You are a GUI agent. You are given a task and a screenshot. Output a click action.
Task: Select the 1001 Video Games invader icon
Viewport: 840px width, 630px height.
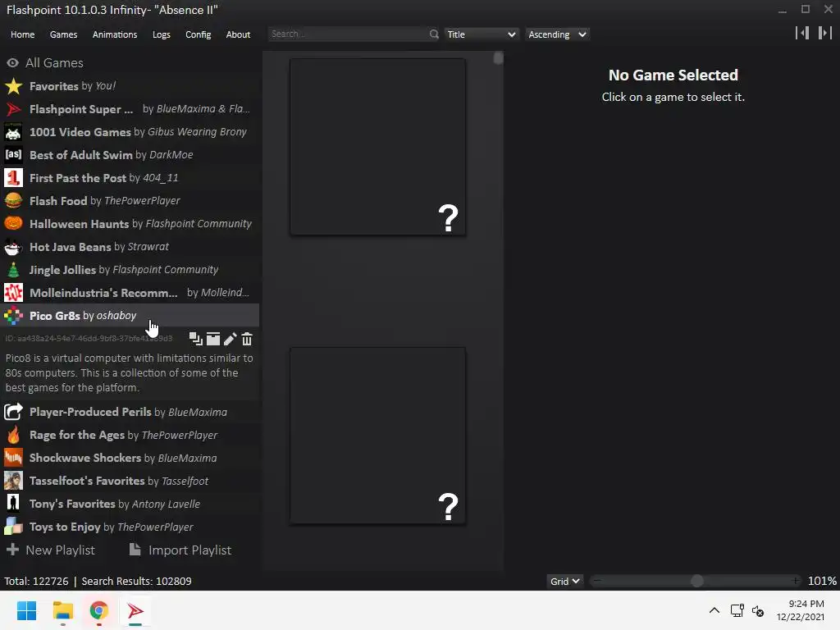coord(13,132)
